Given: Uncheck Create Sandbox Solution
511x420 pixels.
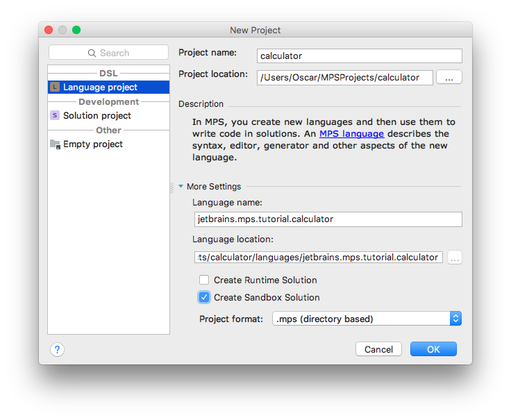Looking at the screenshot, I should 204,297.
